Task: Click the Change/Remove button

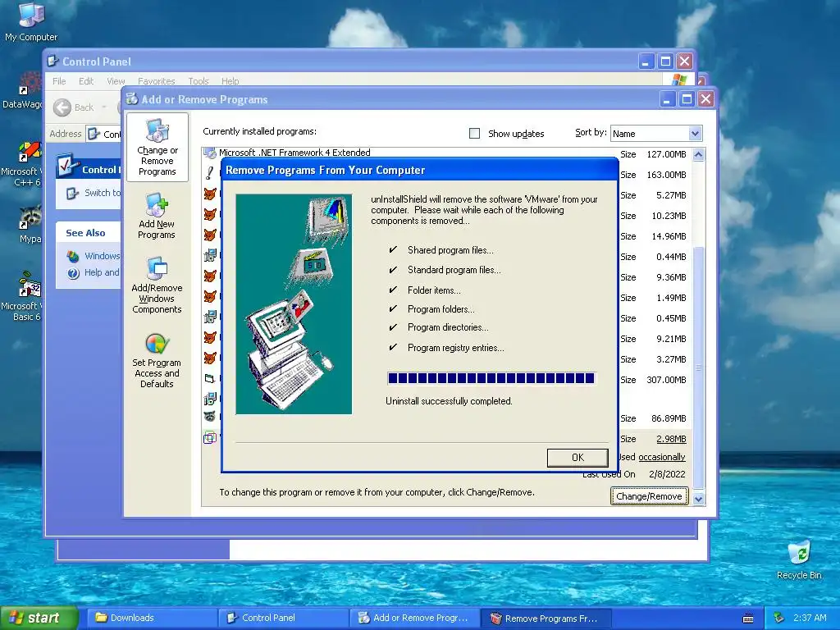Action: tap(649, 496)
